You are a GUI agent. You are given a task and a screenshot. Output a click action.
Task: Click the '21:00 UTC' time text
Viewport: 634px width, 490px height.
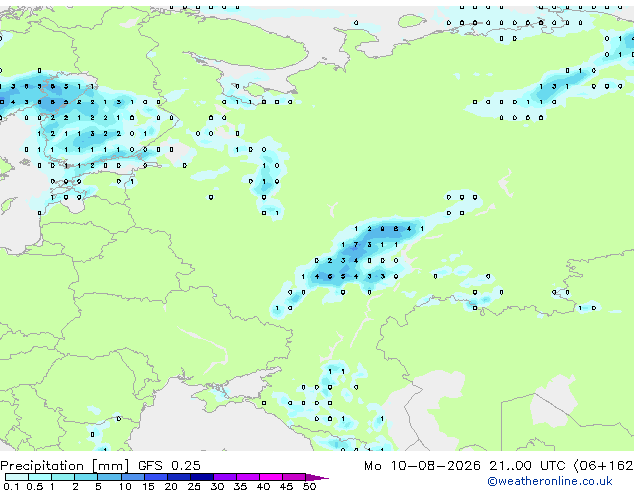pos(527,466)
